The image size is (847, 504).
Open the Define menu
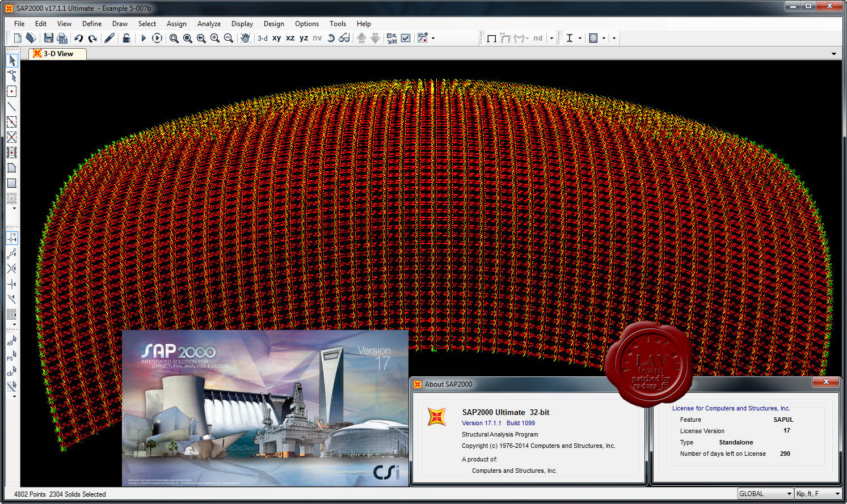[92, 24]
